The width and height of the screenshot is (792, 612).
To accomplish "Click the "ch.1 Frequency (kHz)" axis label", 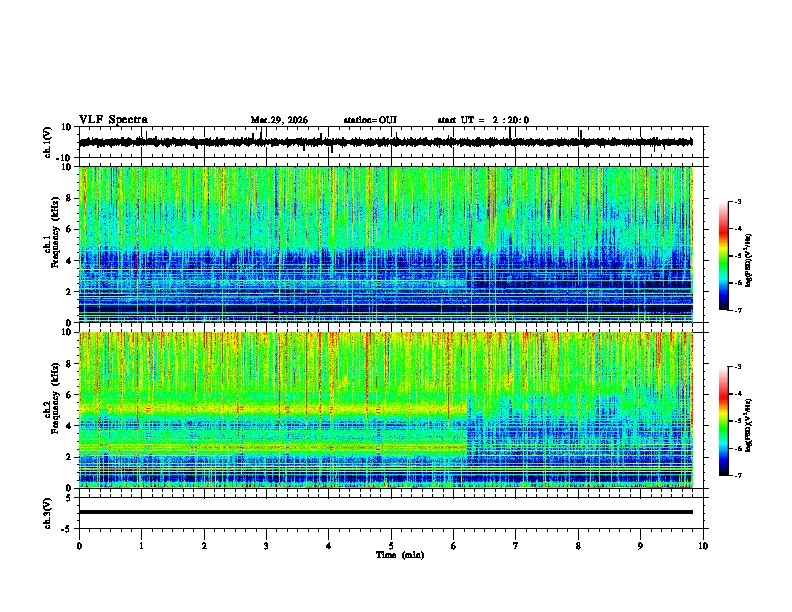I will tap(52, 232).
